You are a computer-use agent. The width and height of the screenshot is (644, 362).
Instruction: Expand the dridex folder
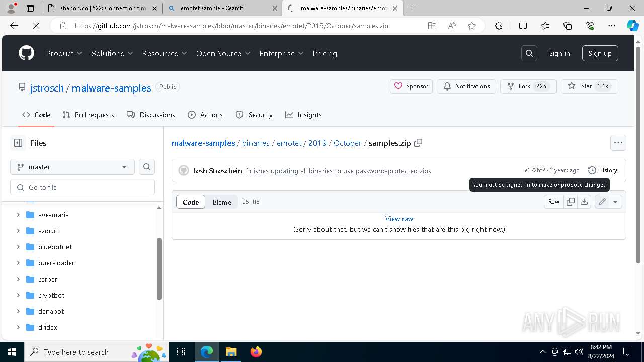(x=18, y=327)
